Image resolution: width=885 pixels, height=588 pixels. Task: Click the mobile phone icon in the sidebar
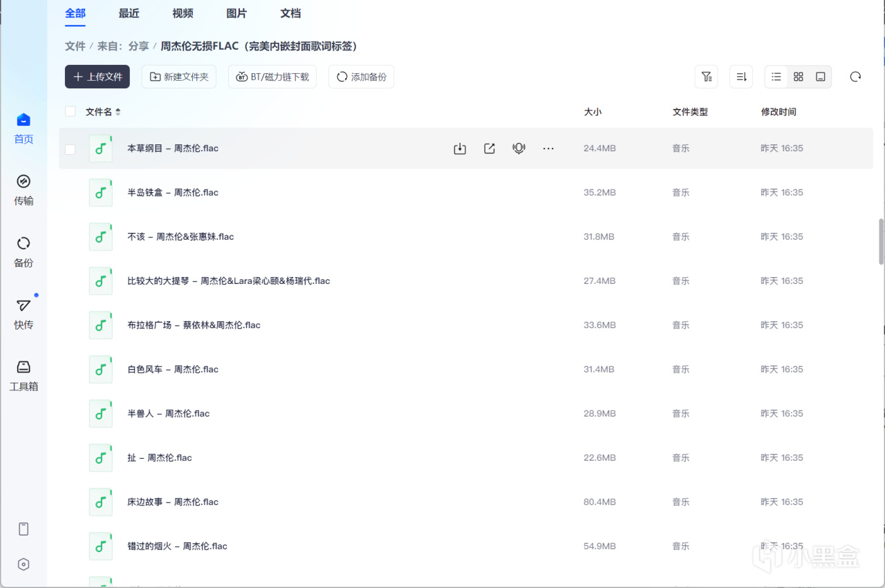click(24, 529)
